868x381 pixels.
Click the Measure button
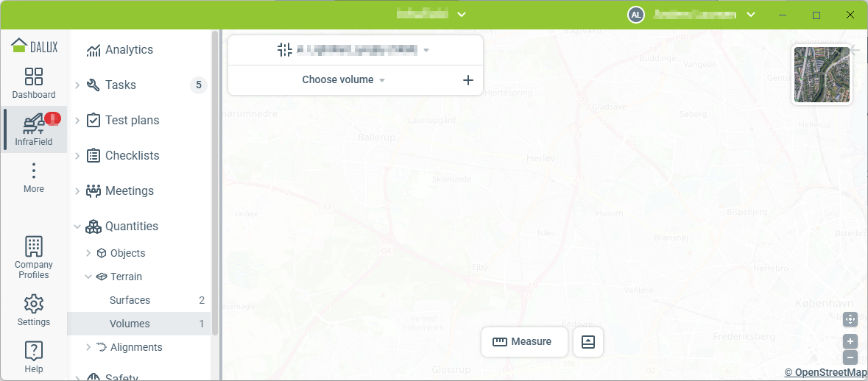523,342
